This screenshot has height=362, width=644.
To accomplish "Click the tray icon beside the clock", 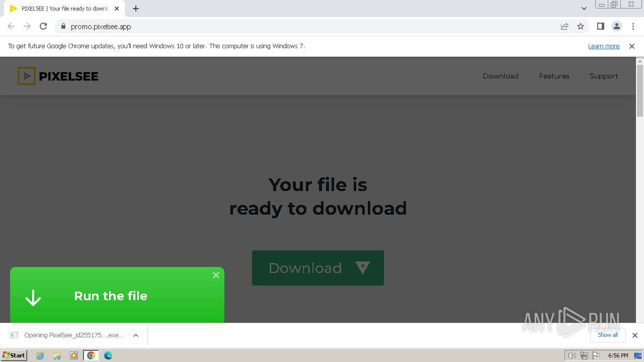I will click(x=638, y=355).
